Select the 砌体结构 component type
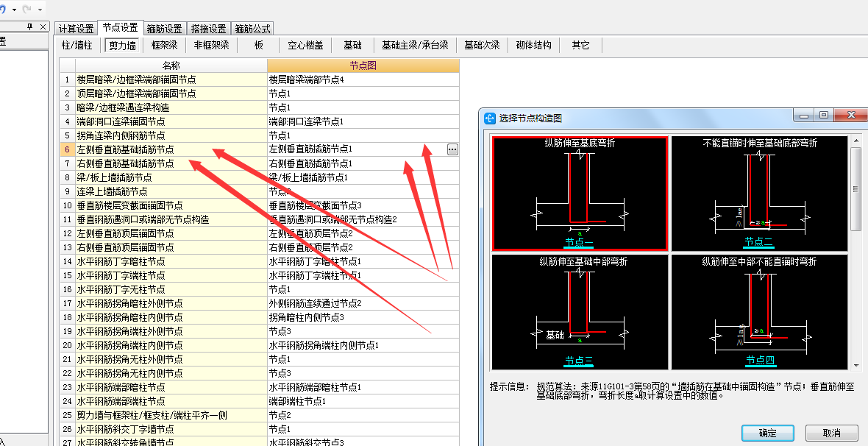The width and height of the screenshot is (868, 446). [x=533, y=46]
